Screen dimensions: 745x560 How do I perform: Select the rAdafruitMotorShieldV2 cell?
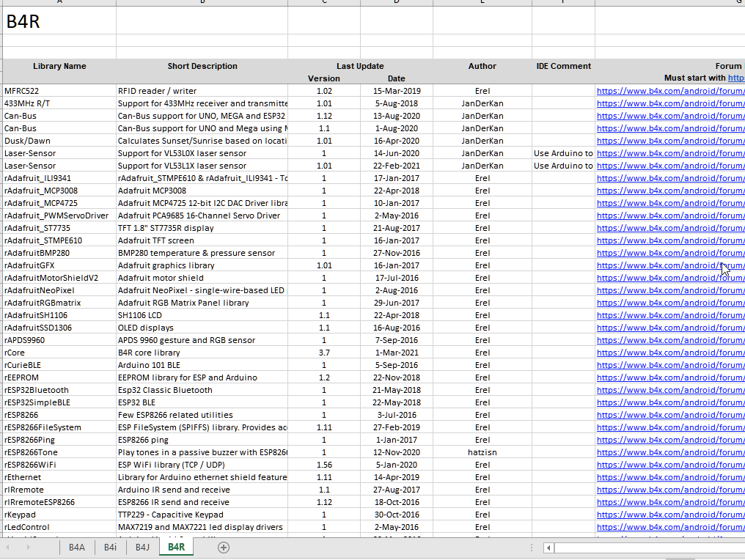pos(59,278)
